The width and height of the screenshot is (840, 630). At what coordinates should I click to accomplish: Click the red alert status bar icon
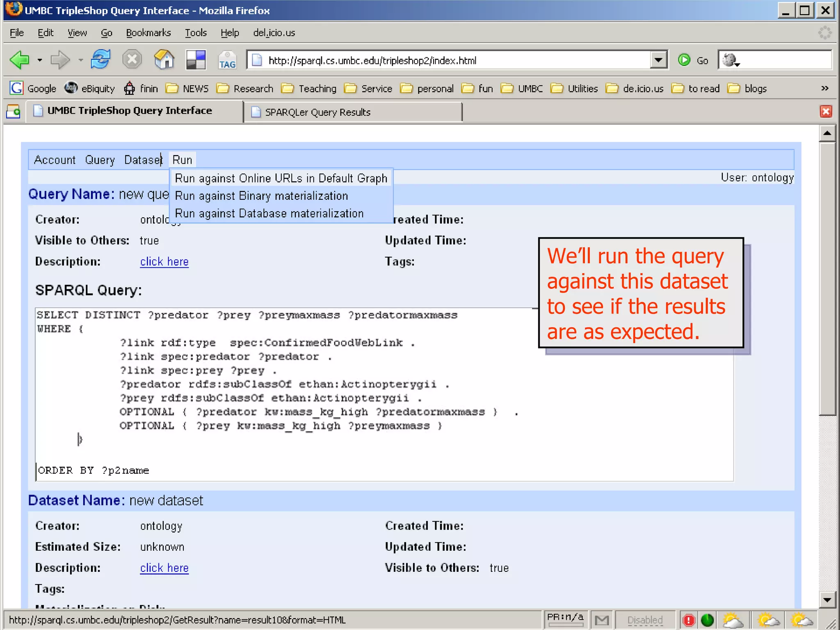[x=689, y=620]
